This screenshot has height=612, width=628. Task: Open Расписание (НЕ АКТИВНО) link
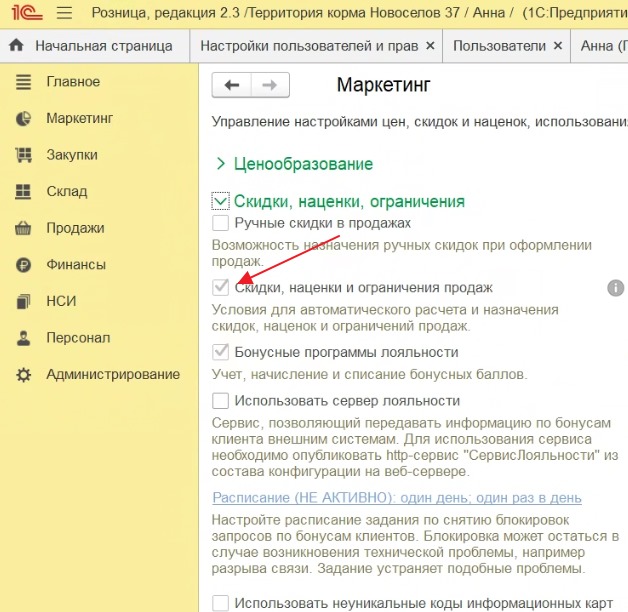point(397,498)
